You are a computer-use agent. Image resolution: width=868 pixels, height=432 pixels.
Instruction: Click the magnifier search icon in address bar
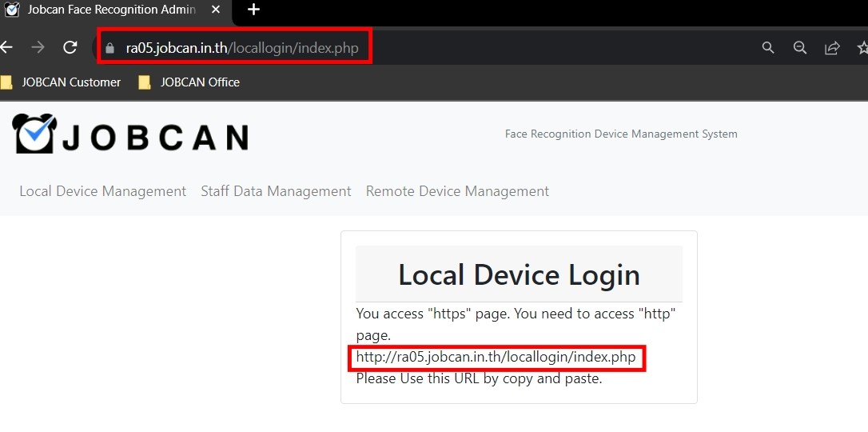pyautogui.click(x=768, y=48)
